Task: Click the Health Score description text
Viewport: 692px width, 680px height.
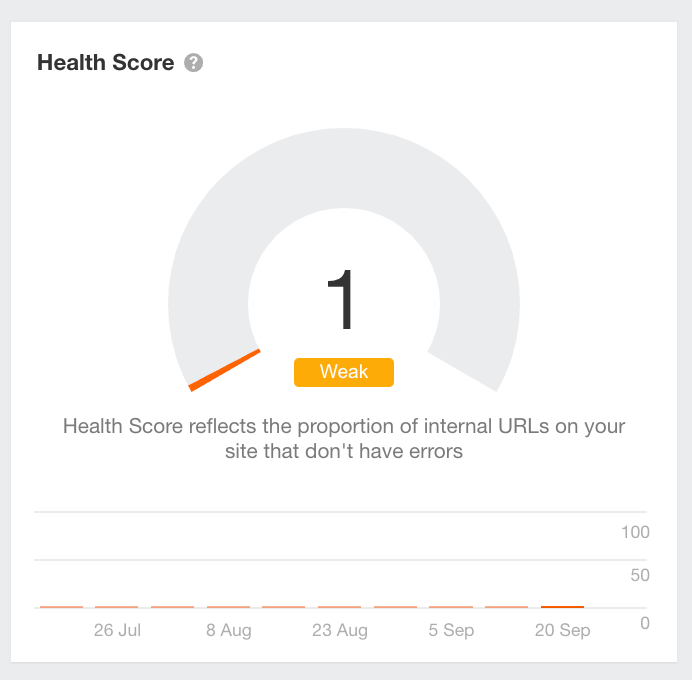Action: pos(344,439)
